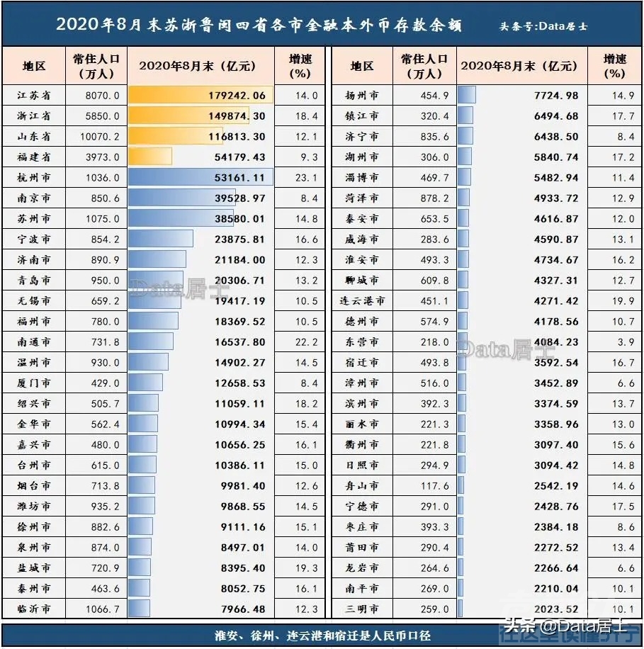Click the main title of the deposit table
Viewport: 644px width, 649px height.
(x=259, y=25)
